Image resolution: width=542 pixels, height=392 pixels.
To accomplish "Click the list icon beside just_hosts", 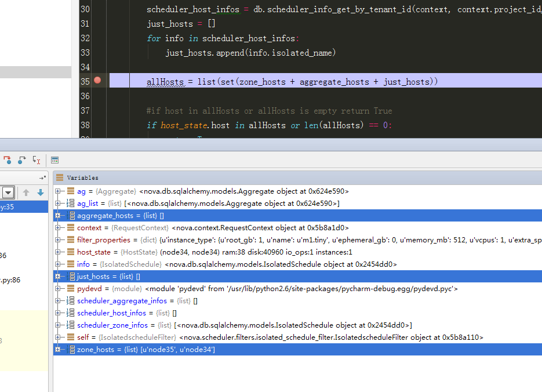I will [x=71, y=276].
